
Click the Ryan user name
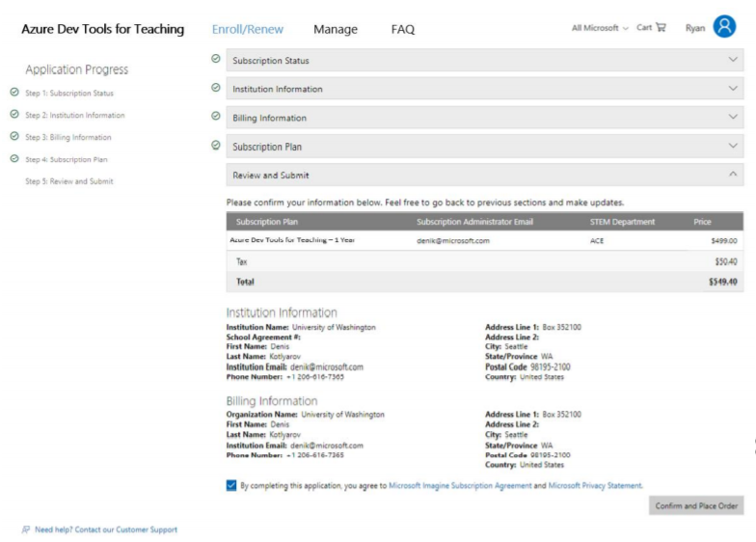click(694, 28)
